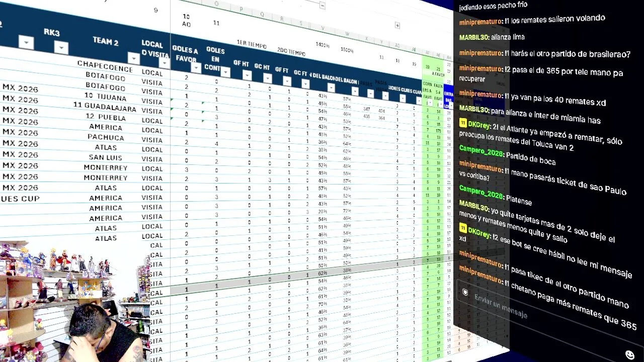Click the TEAM 2 column header text

pyautogui.click(x=105, y=41)
